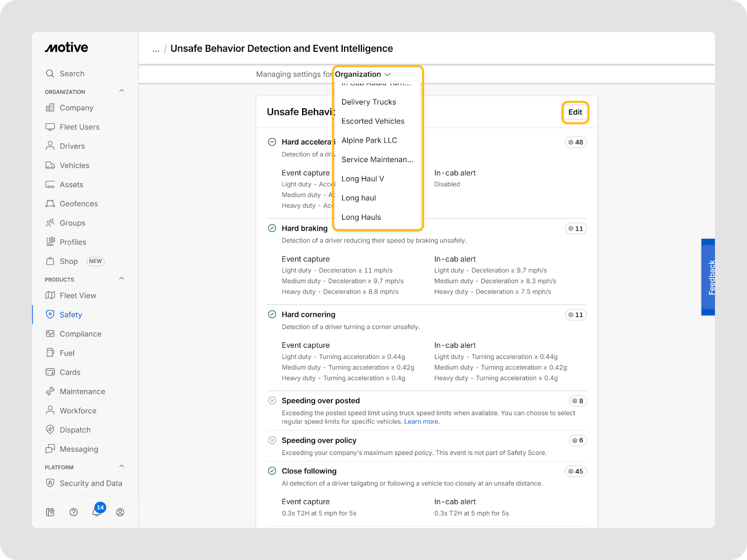Viewport: 747px width, 560px height.
Task: Open the 48 settings badge for Hard acceleration
Action: click(x=576, y=142)
